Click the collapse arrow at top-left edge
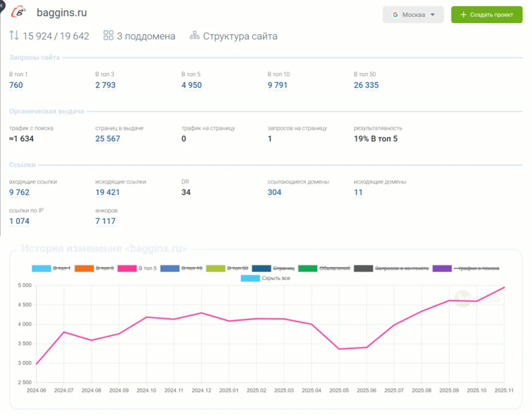 (x=2, y=5)
